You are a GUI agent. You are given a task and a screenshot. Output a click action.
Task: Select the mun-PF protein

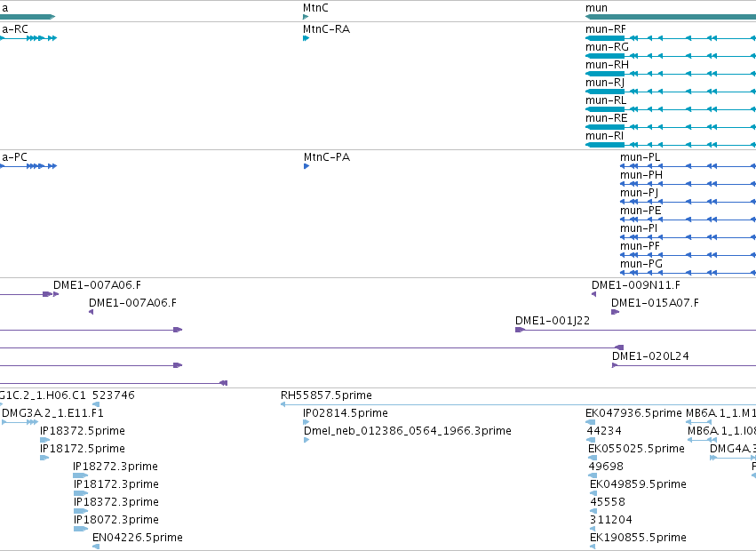tap(688, 255)
